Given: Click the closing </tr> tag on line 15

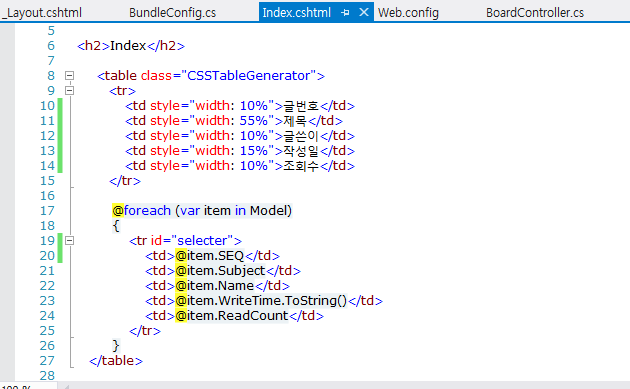Looking at the screenshot, I should tap(125, 181).
